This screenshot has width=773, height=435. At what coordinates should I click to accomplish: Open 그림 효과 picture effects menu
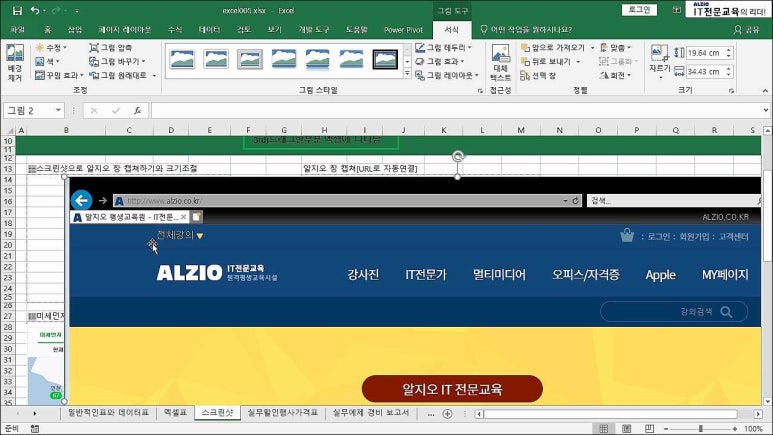click(440, 62)
